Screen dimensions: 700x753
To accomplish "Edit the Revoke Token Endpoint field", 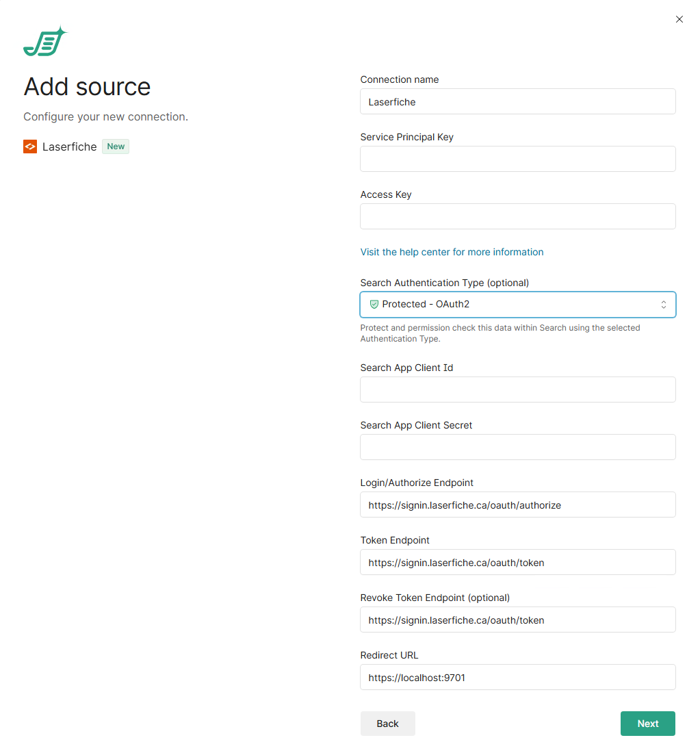I will click(x=517, y=620).
